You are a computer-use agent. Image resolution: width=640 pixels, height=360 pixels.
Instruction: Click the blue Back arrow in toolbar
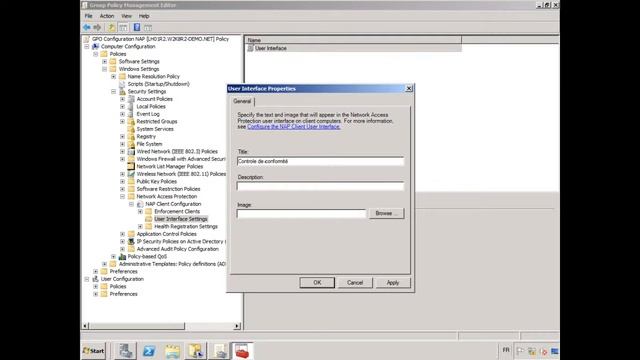tap(87, 27)
